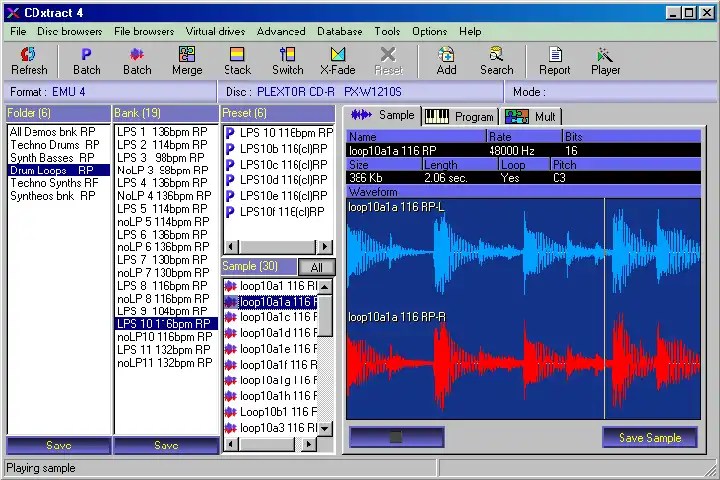Click the right channel RP-R waveform

click(x=523, y=364)
